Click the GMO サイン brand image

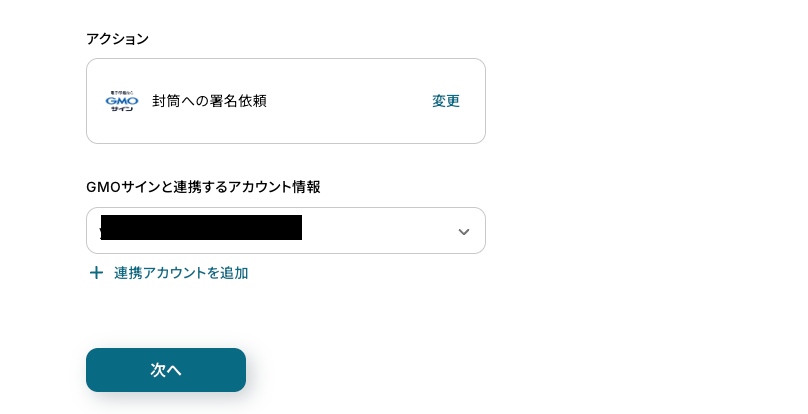pos(121,101)
